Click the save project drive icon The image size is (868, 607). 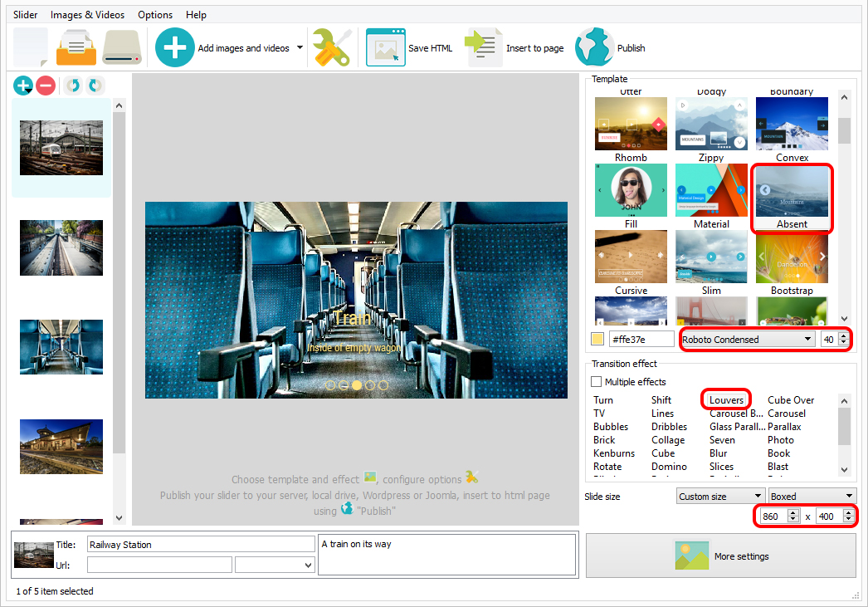pyautogui.click(x=122, y=48)
